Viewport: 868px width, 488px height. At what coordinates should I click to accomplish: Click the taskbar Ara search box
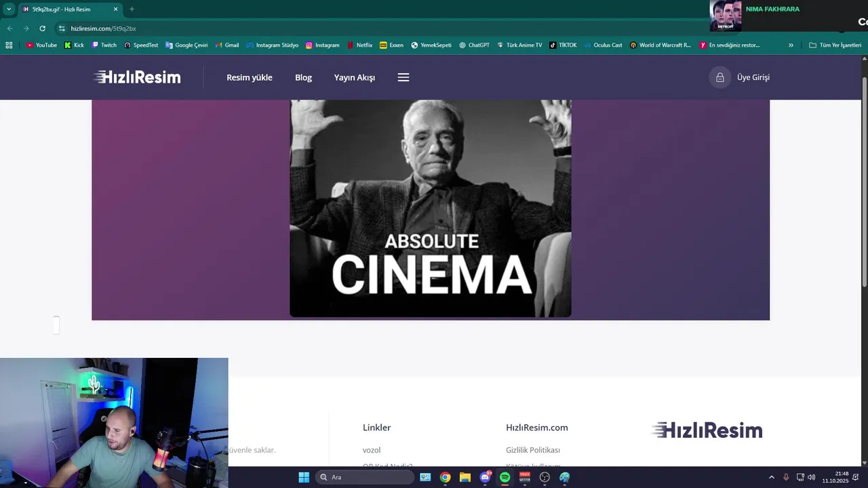pyautogui.click(x=365, y=477)
